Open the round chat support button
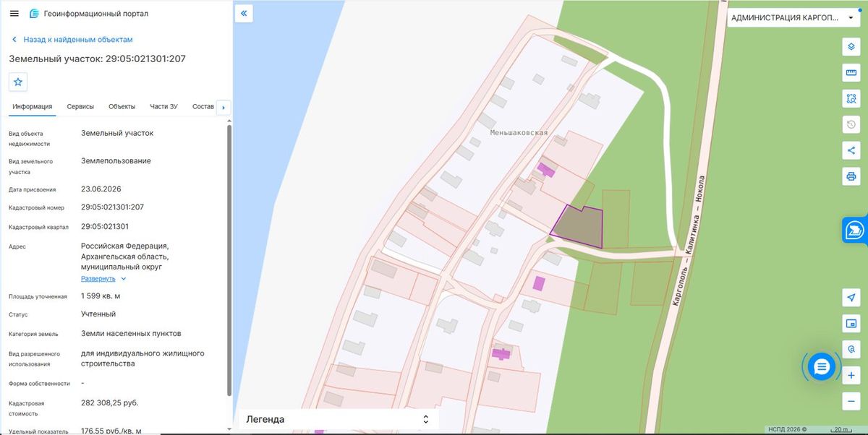This screenshot has width=868, height=435. [821, 367]
